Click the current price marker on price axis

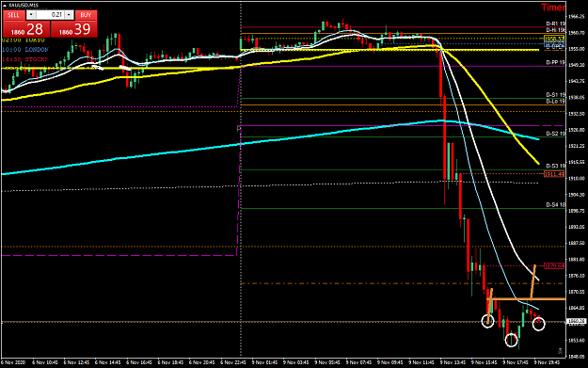pos(577,322)
